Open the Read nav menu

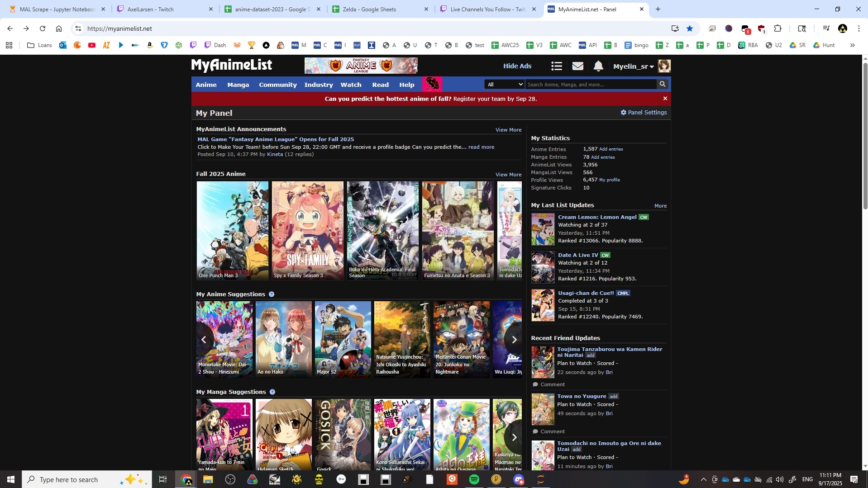(381, 85)
